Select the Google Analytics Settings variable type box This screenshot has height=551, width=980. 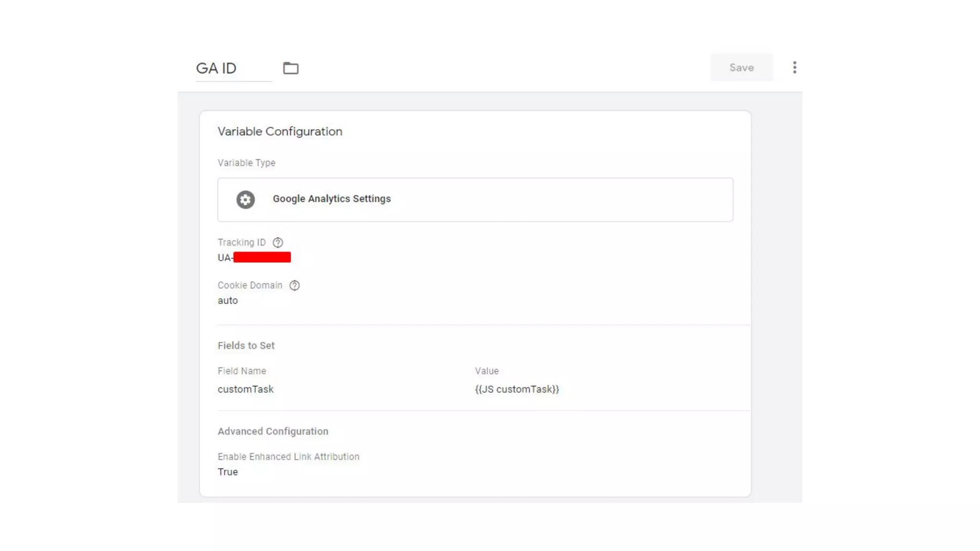tap(475, 199)
